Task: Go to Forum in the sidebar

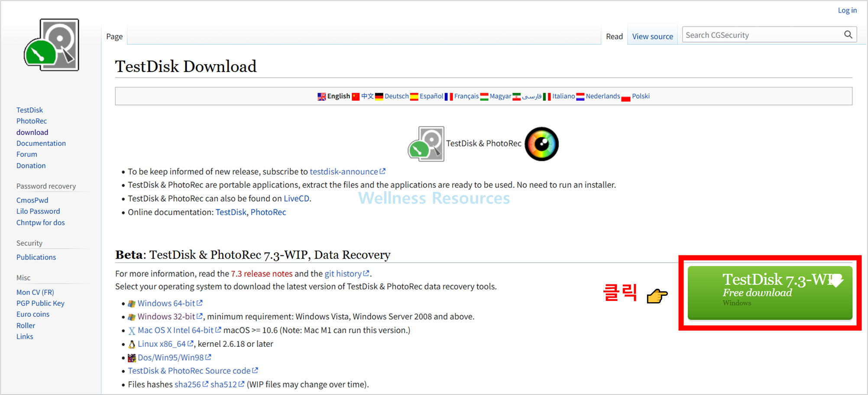Action: click(27, 154)
